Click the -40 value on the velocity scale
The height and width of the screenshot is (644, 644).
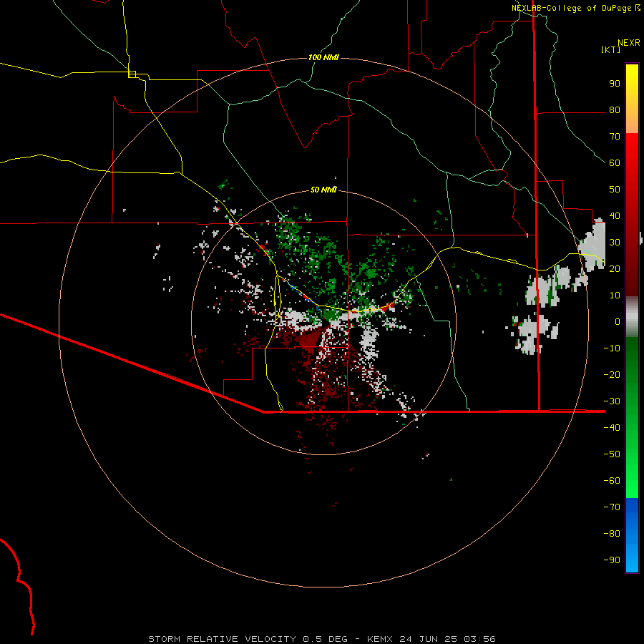click(x=612, y=428)
